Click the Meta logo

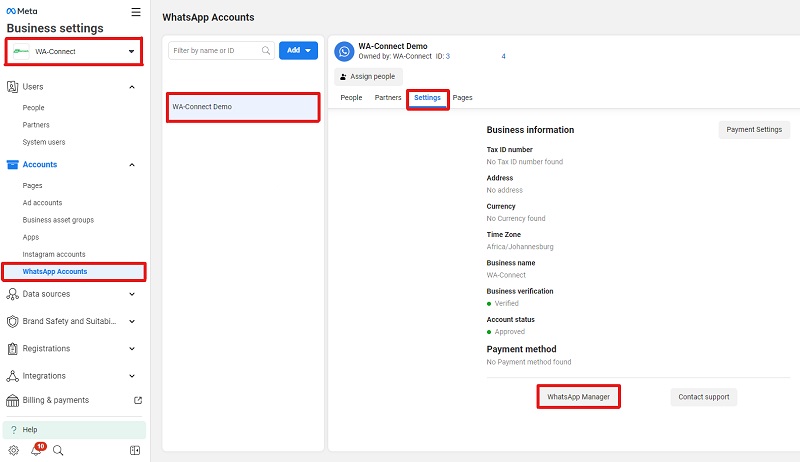21,11
